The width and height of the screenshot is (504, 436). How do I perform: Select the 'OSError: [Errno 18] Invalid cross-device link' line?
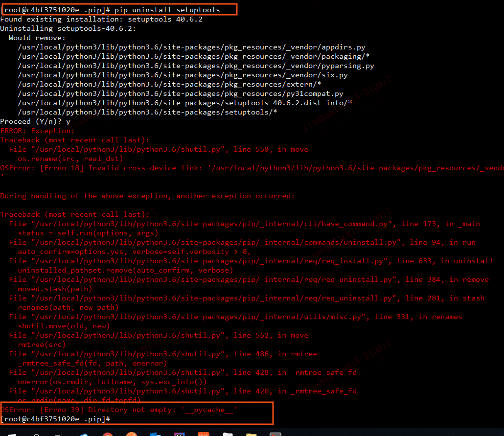(x=252, y=168)
